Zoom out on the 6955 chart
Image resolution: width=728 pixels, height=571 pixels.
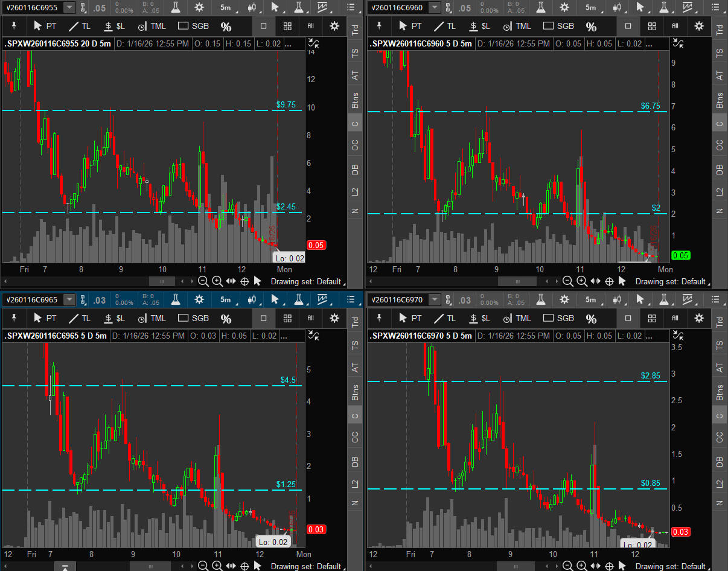click(x=203, y=281)
